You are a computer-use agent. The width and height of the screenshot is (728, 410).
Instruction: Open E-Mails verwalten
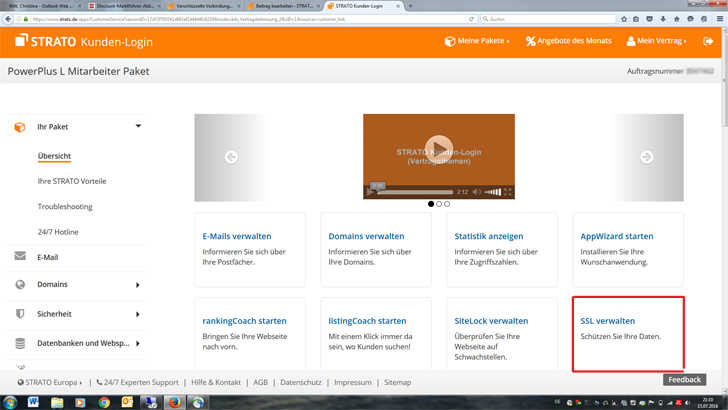click(237, 236)
